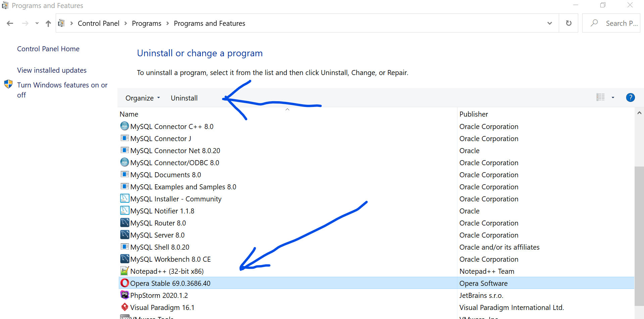
Task: Expand the address bar history dropdown
Action: tap(549, 23)
